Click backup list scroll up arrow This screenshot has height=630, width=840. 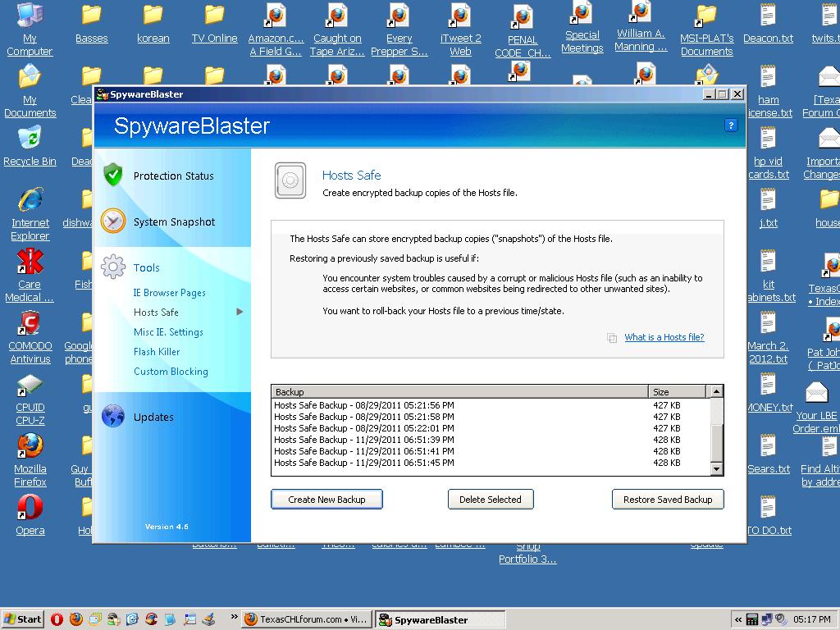tap(715, 391)
